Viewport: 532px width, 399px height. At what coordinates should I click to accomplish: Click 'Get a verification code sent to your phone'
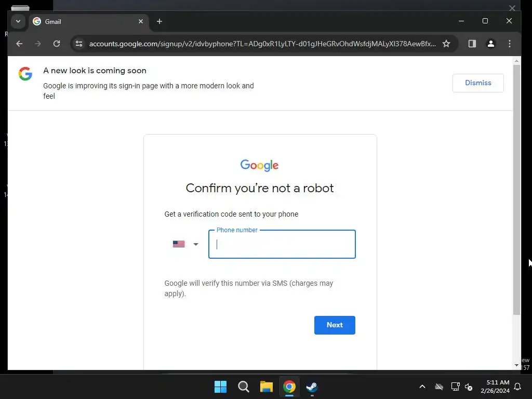pyautogui.click(x=231, y=214)
